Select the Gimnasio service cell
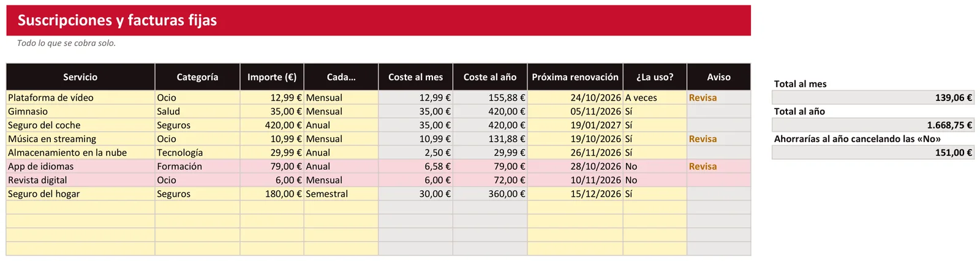This screenshot has width=980, height=261. 80,112
